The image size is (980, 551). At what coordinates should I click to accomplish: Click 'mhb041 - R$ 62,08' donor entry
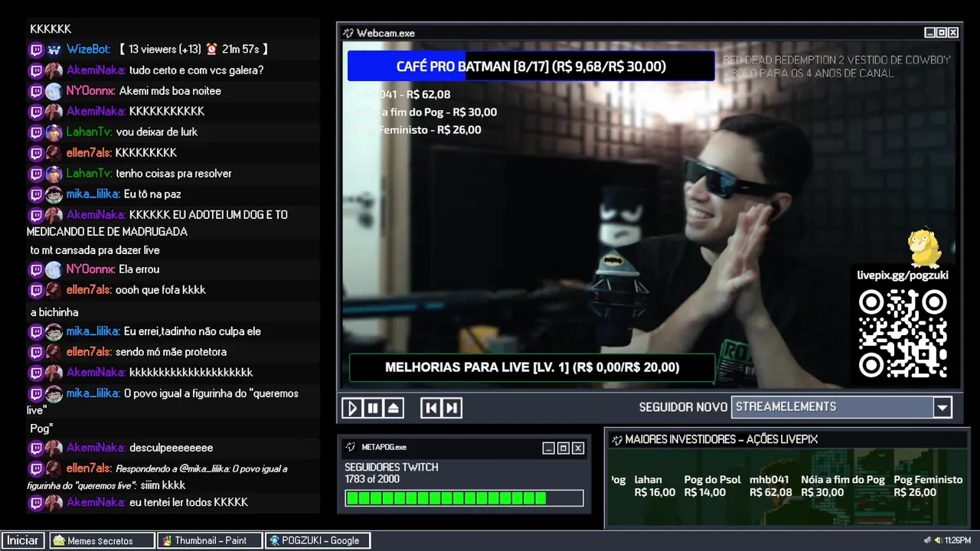(x=403, y=95)
